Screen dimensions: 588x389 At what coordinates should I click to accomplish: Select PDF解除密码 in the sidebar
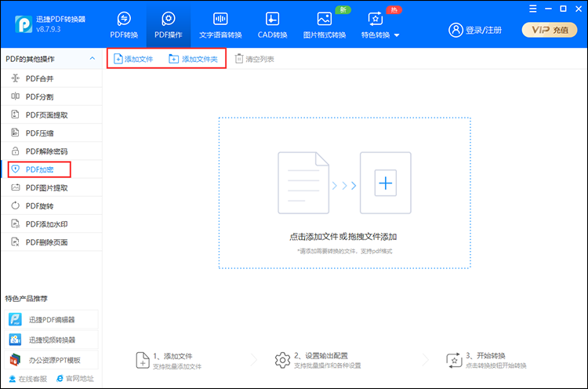pyautogui.click(x=52, y=151)
